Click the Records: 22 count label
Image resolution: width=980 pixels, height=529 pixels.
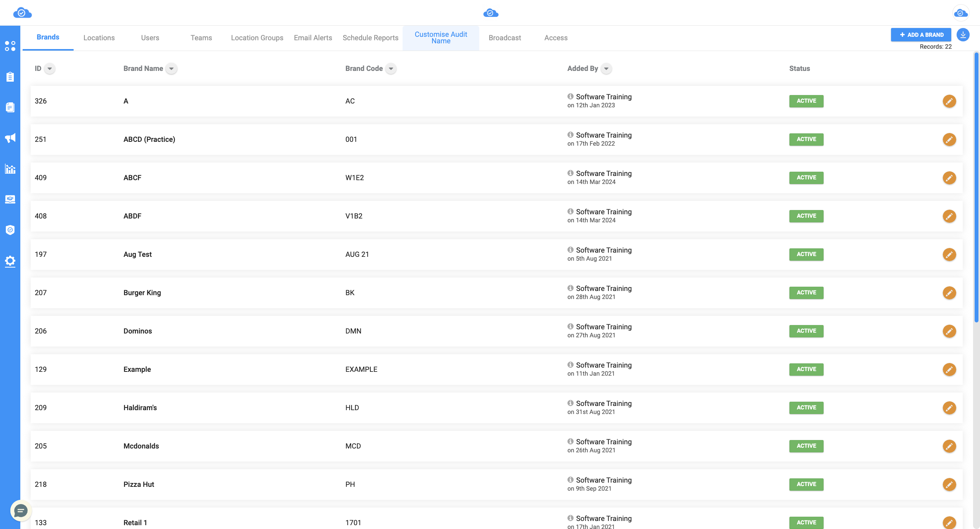(x=936, y=46)
